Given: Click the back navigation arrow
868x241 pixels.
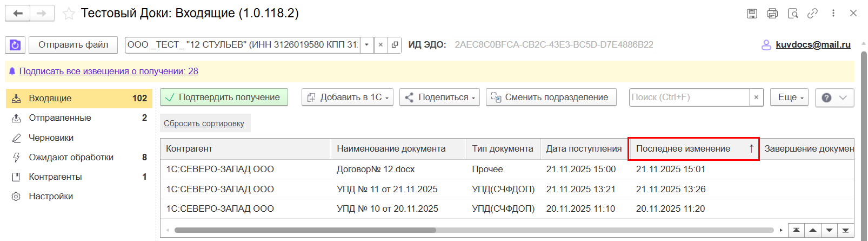Looking at the screenshot, I should (x=18, y=14).
